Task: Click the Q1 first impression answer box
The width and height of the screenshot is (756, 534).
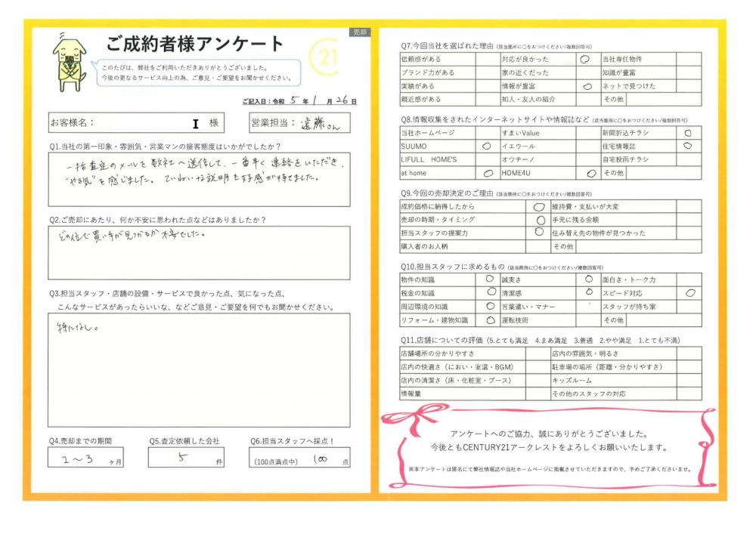Action: pos(199,179)
